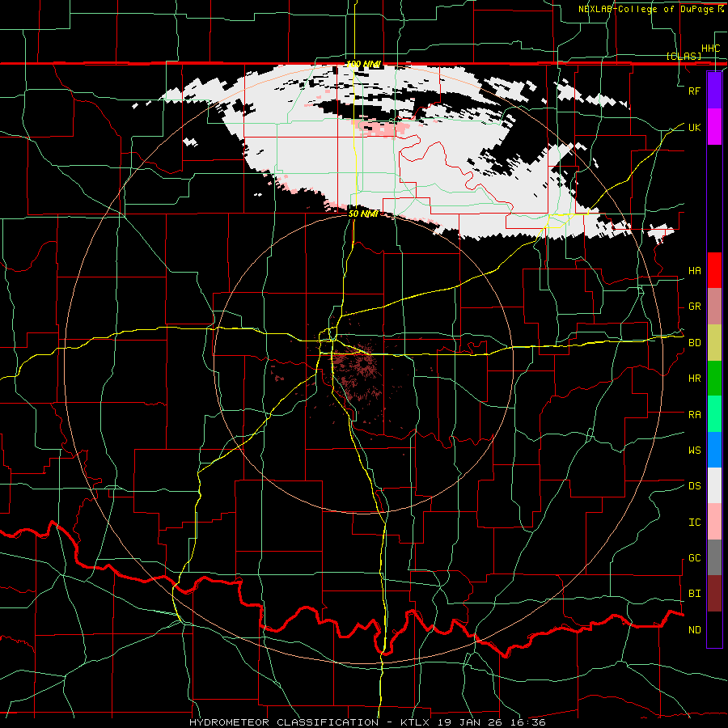The image size is (728, 728).
Task: Click the BI label beside the legend
Action: pos(694,594)
